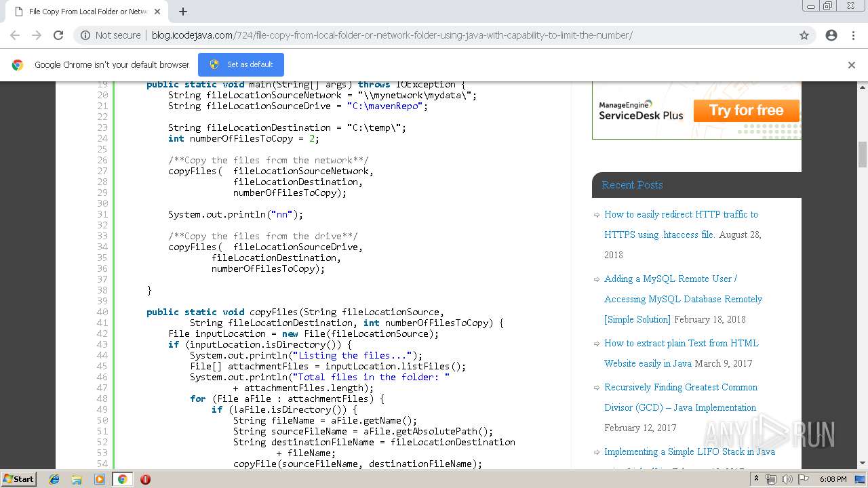Click the Recent Posts heading
The height and width of the screenshot is (488, 868).
[x=632, y=184]
